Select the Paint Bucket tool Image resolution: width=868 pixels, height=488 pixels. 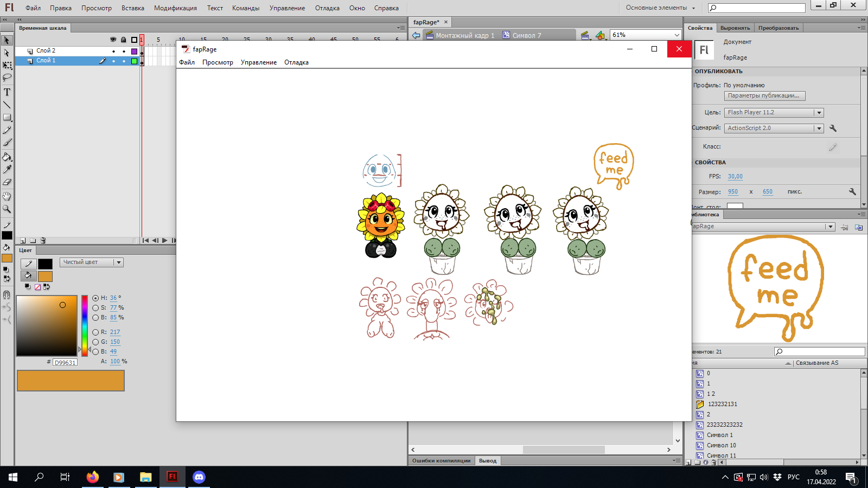[x=7, y=157]
